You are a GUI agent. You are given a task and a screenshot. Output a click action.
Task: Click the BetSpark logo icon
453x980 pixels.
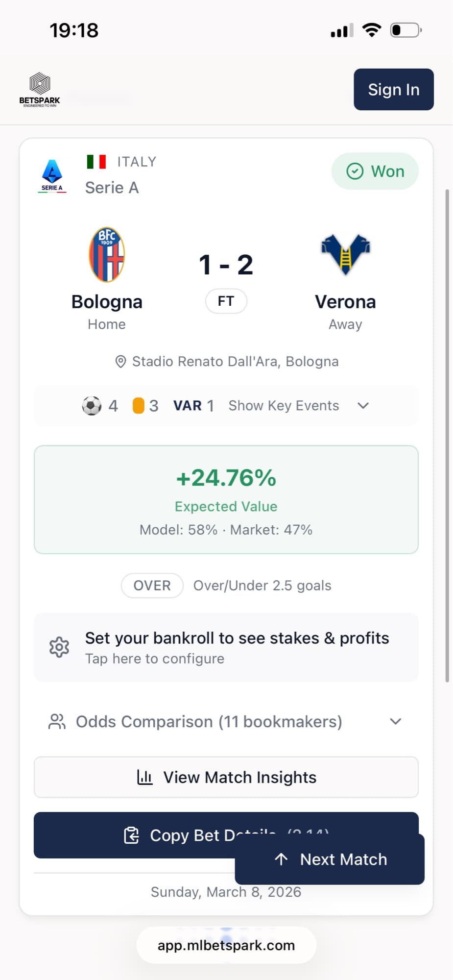click(x=39, y=83)
